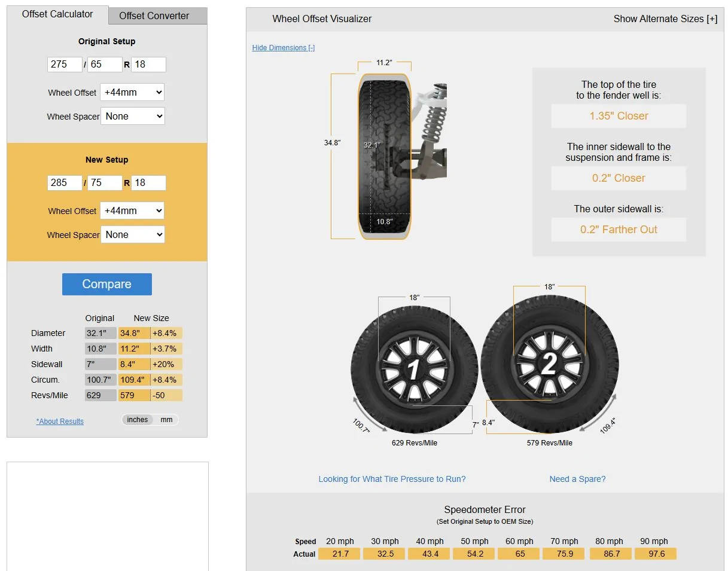728x571 pixels.
Task: Select the inches unit option
Action: click(136, 419)
